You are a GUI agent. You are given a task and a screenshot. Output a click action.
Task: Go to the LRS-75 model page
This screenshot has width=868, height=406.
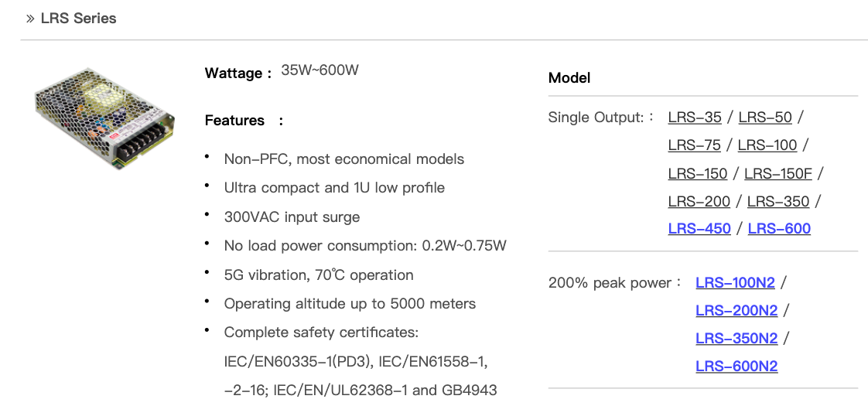(x=694, y=145)
